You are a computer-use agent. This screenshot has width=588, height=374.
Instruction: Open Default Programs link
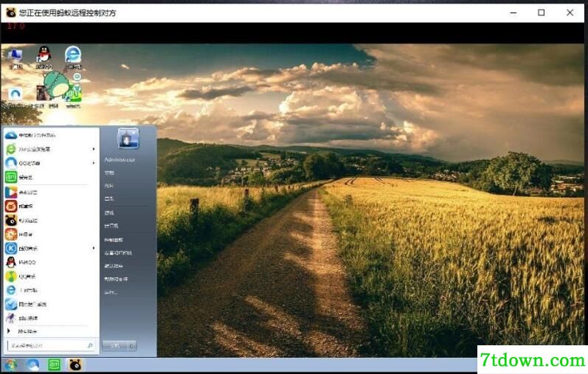pos(114,266)
